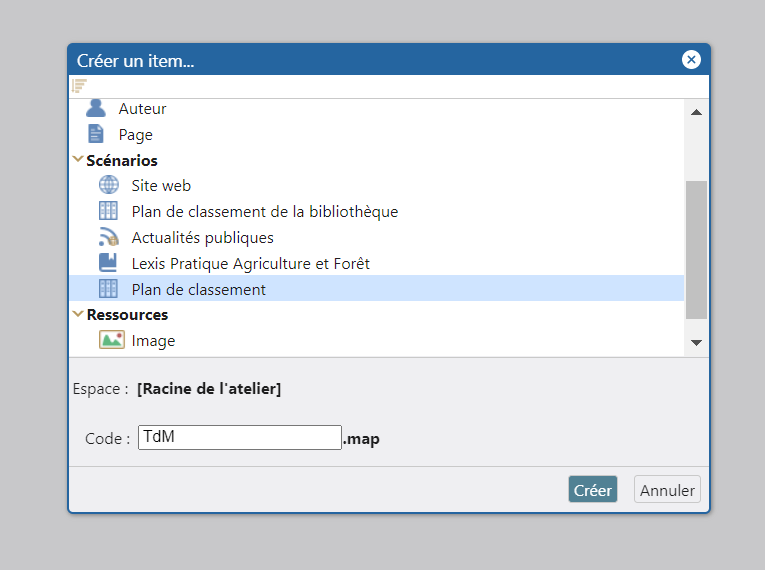765x570 pixels.
Task: Click the library classification plan grid icon
Action: [x=108, y=211]
